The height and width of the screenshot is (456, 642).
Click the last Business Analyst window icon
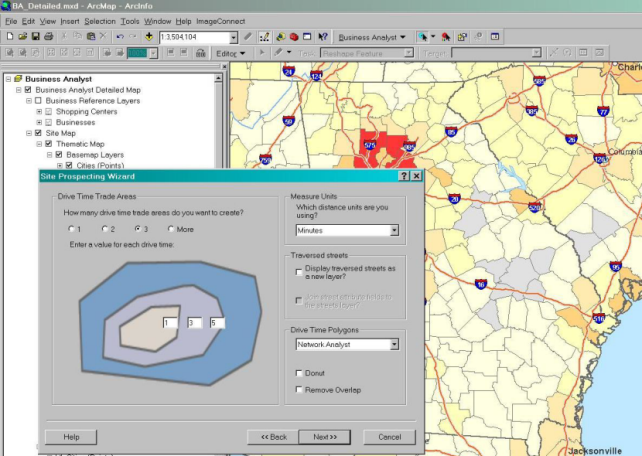click(x=495, y=37)
